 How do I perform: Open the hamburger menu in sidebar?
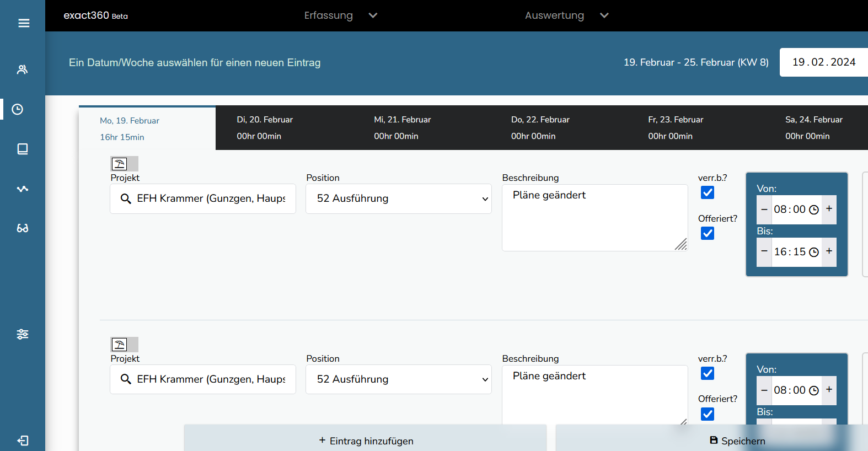pyautogui.click(x=23, y=23)
